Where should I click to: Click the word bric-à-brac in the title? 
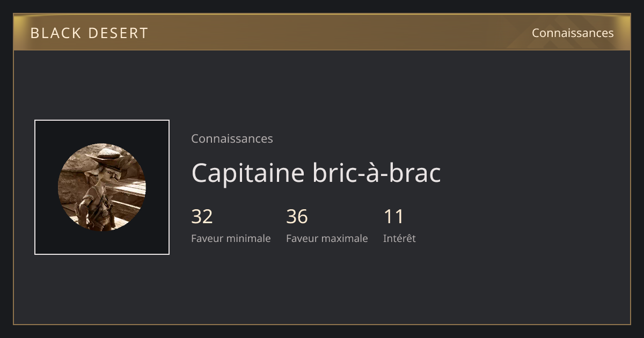376,173
